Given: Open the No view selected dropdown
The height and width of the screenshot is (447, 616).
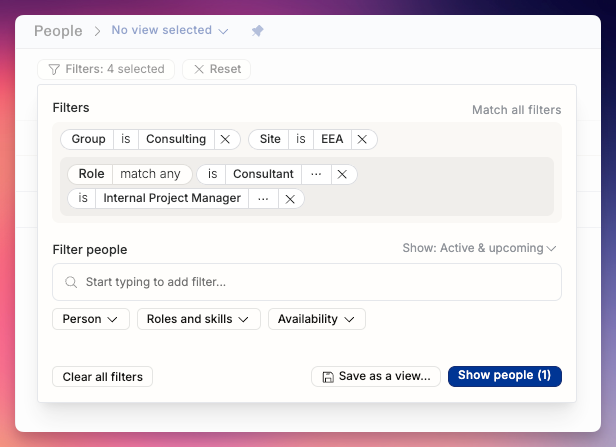Looking at the screenshot, I should pos(170,30).
